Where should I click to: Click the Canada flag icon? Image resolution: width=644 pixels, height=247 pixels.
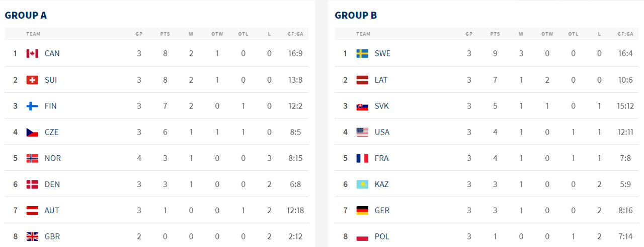[32, 53]
